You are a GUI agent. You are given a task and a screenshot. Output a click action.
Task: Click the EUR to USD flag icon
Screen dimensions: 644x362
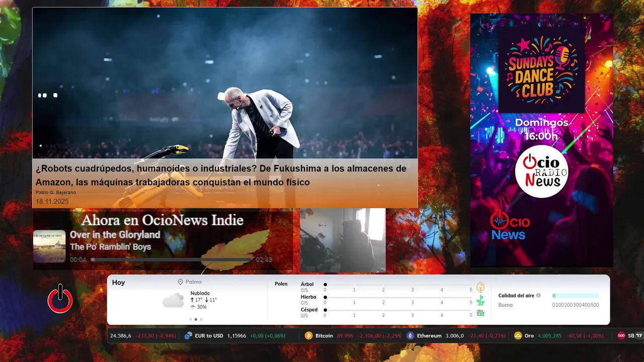pyautogui.click(x=189, y=335)
